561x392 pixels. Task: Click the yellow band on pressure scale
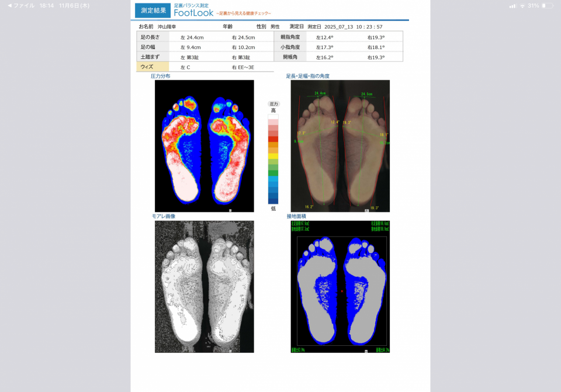[273, 156]
